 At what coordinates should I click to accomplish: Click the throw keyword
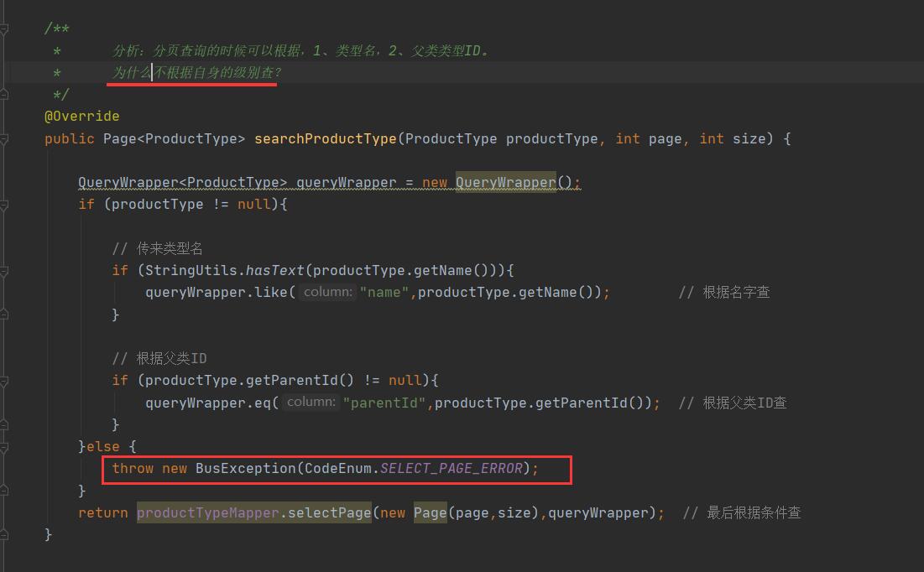(x=133, y=469)
